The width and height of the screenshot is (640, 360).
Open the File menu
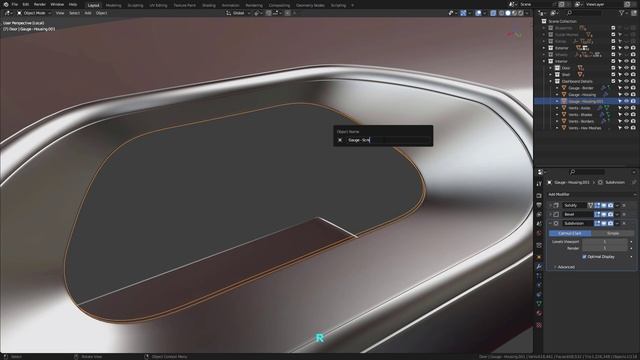click(15, 4)
